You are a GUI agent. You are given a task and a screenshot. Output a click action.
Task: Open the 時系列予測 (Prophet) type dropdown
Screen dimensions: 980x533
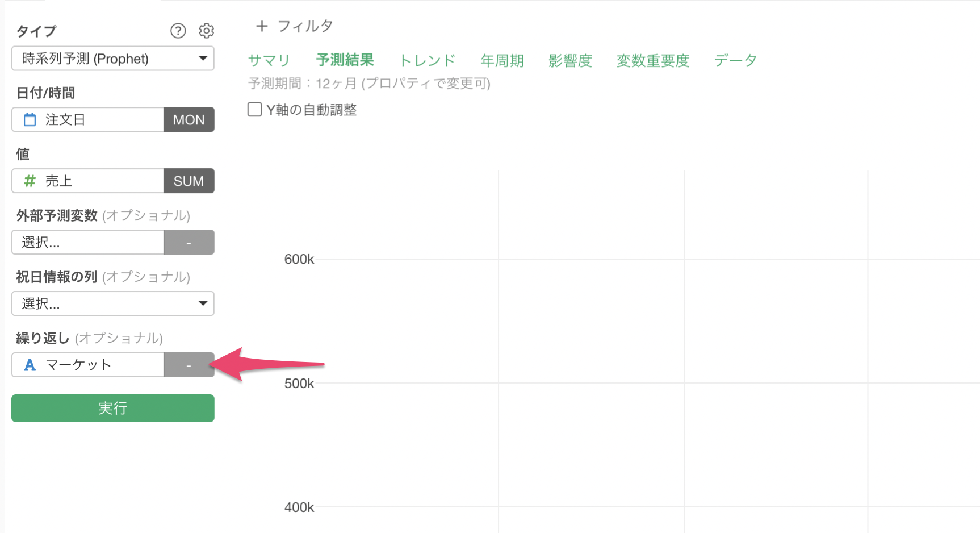[113, 59]
